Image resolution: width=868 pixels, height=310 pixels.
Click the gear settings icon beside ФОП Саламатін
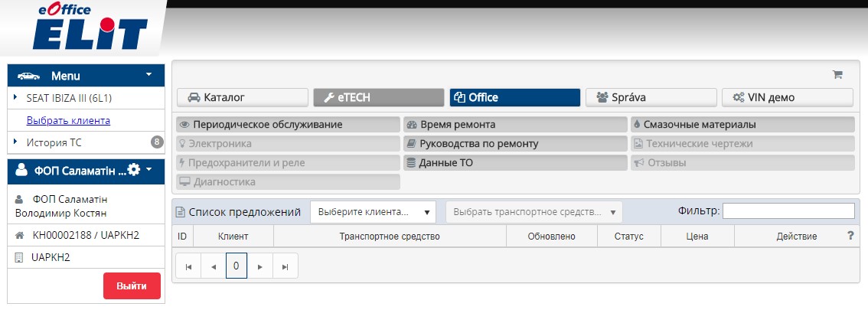tap(134, 170)
